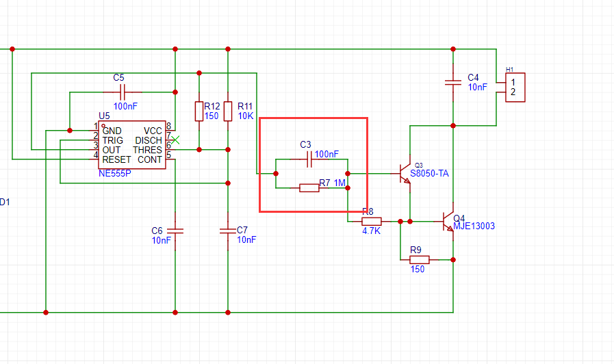Screen dimensions: 614x364
Task: Click pin number 8 beside VCC
Action: (169, 126)
